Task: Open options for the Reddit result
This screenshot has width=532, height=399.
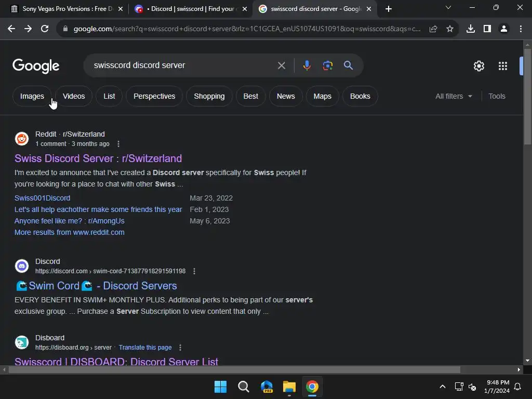Action: (118, 144)
